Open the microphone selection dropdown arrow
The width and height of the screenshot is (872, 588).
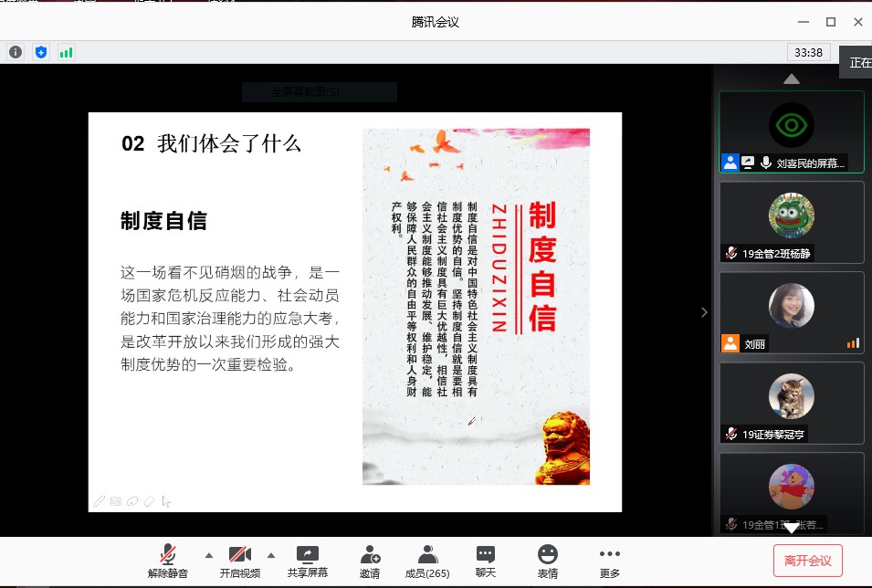(x=208, y=554)
